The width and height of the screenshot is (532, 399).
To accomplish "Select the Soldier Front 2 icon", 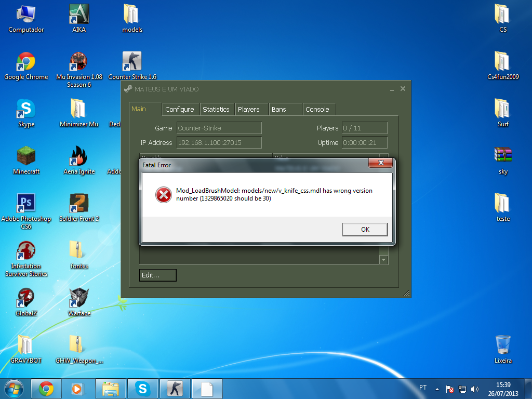I will [x=79, y=204].
